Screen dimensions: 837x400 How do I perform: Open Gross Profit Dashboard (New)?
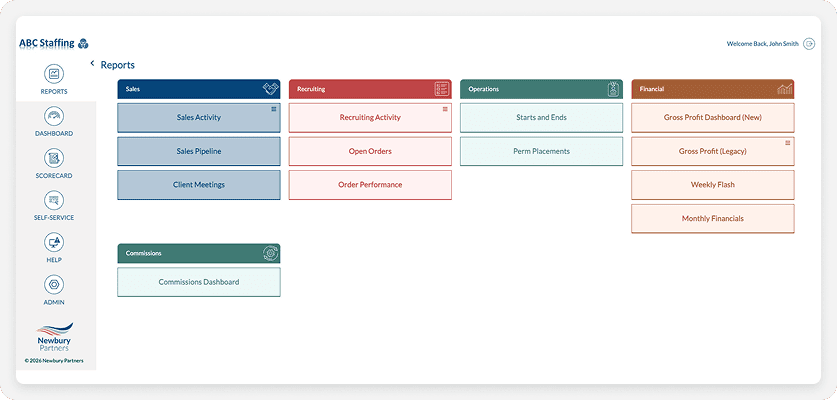click(x=713, y=117)
